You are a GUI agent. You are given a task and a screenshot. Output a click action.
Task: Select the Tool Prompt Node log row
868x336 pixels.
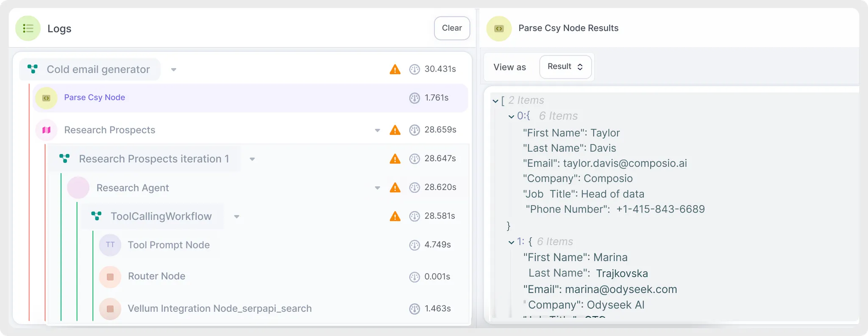[x=283, y=245]
